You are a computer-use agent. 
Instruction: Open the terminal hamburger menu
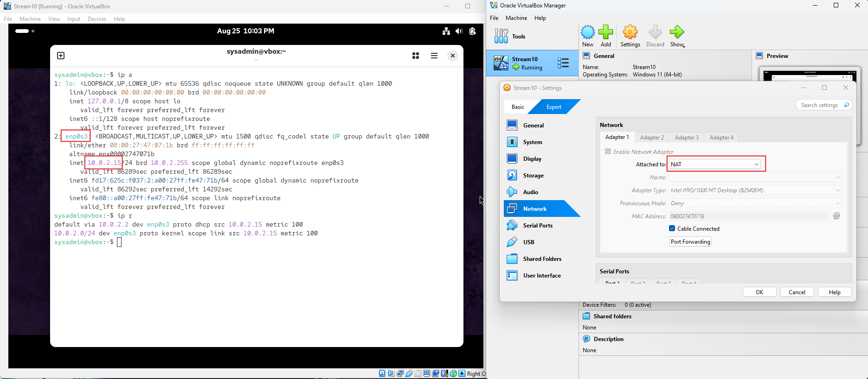coord(434,56)
